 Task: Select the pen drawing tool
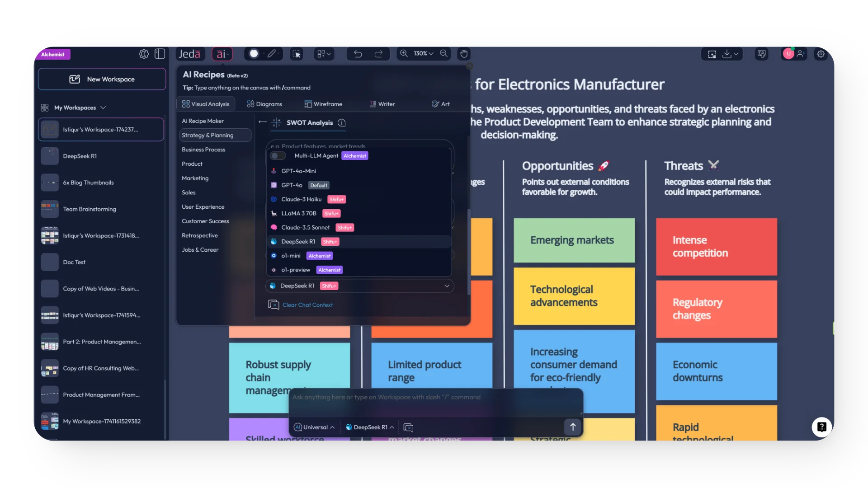[x=271, y=54]
